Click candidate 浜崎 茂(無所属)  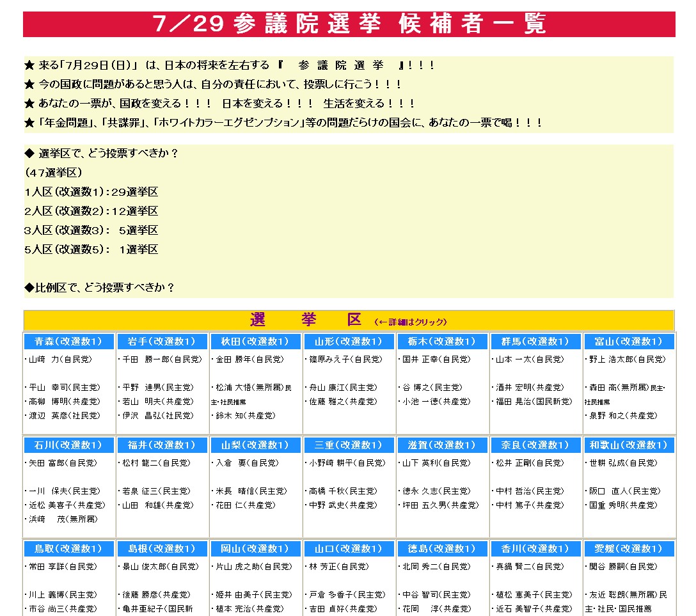coord(61,519)
